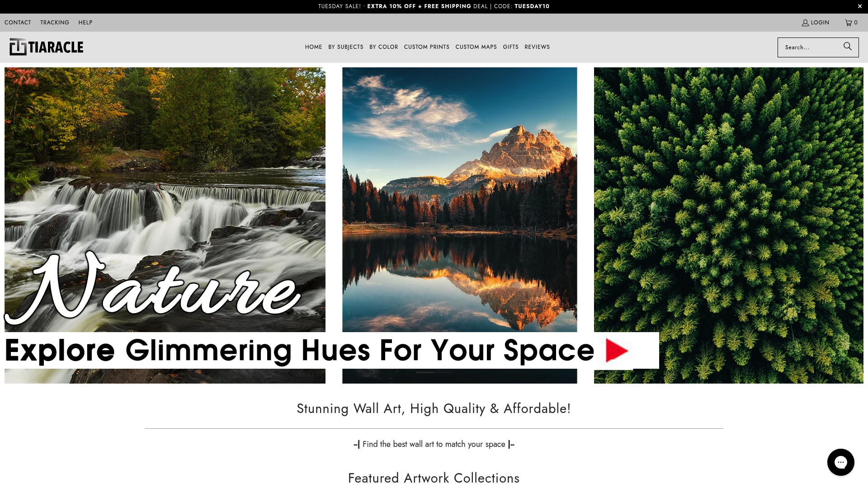This screenshot has height=488, width=868.
Task: Open the shopping cart icon
Action: point(849,23)
